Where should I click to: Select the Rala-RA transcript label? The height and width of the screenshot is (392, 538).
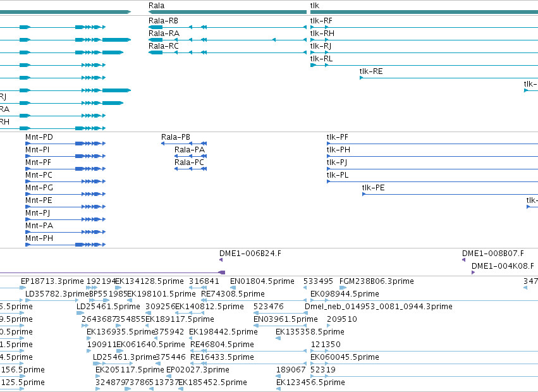pyautogui.click(x=164, y=34)
